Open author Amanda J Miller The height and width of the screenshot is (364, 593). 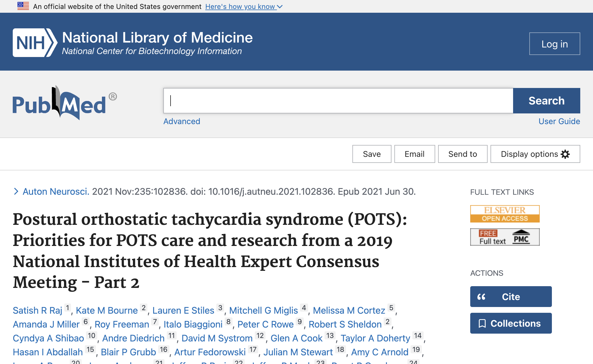coord(46,324)
